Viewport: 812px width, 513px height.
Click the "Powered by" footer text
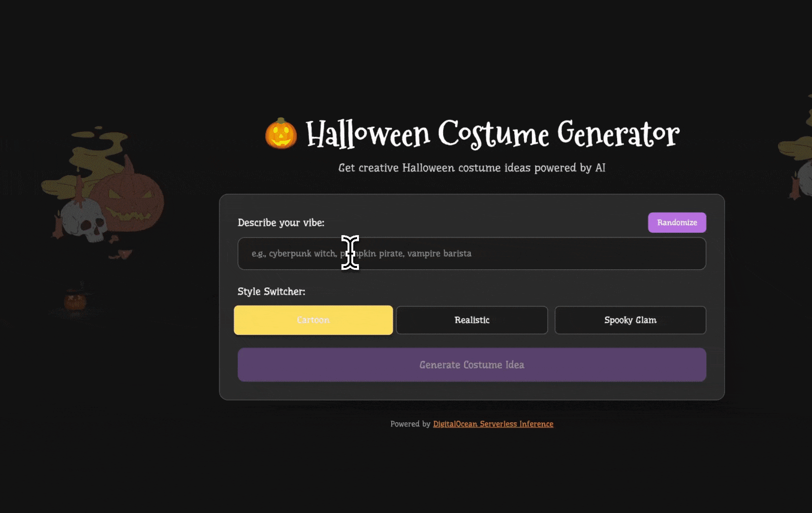[x=410, y=424]
